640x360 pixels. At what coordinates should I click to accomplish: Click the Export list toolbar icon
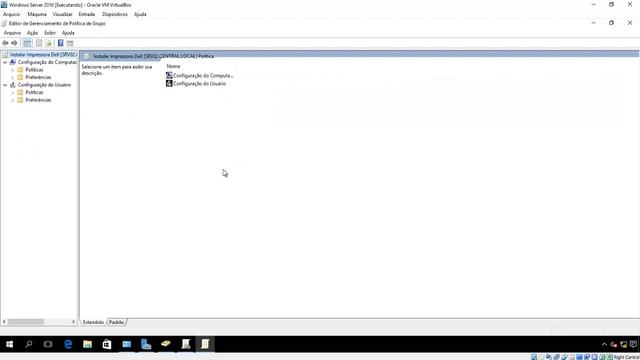pyautogui.click(x=49, y=43)
